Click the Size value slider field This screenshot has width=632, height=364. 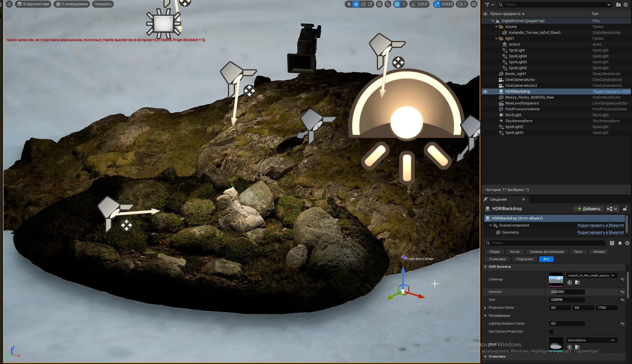point(567,300)
